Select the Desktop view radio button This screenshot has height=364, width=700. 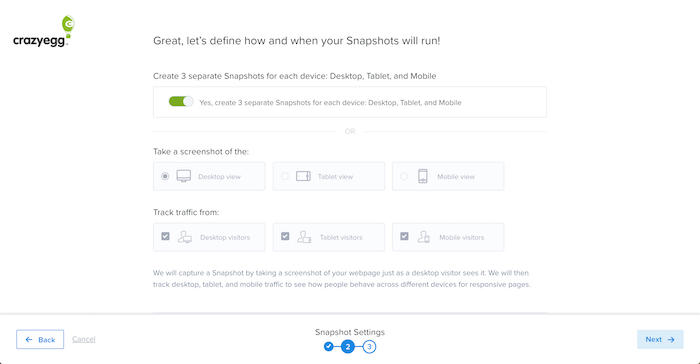165,176
